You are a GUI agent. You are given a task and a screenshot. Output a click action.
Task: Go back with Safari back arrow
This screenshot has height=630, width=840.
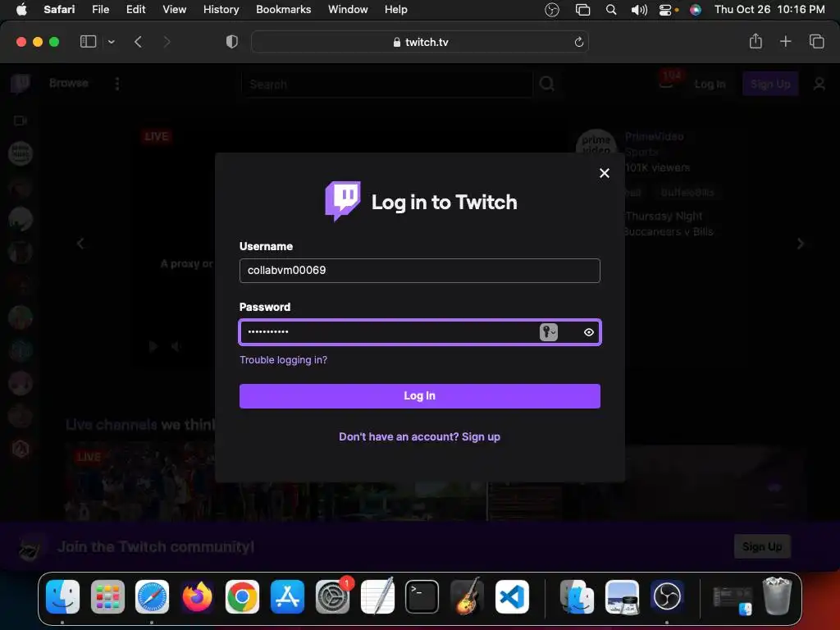click(x=138, y=42)
